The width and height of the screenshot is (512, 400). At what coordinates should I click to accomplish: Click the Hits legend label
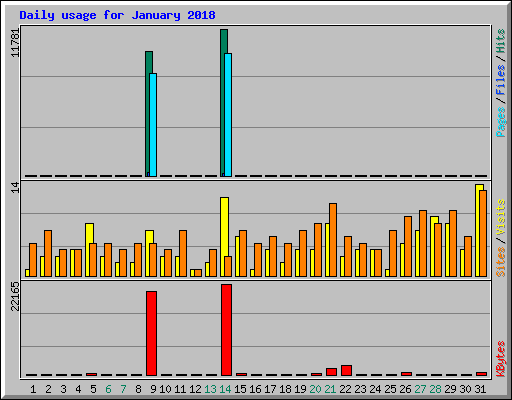tap(501, 41)
